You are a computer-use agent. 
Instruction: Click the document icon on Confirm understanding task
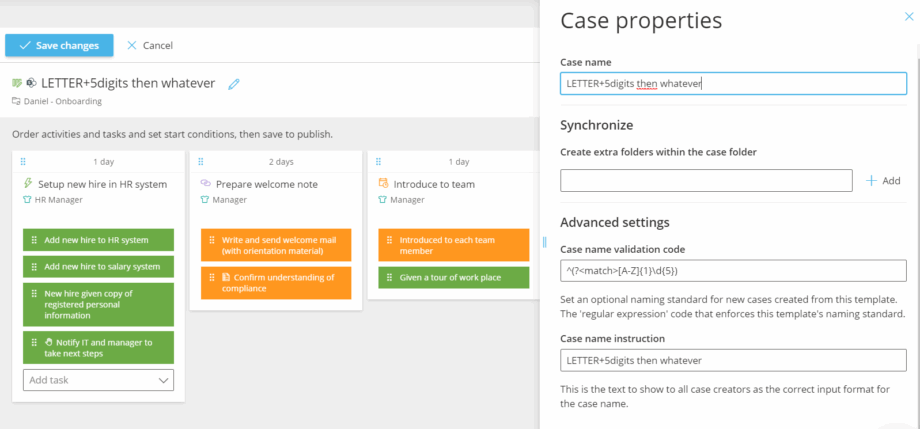[x=225, y=277]
